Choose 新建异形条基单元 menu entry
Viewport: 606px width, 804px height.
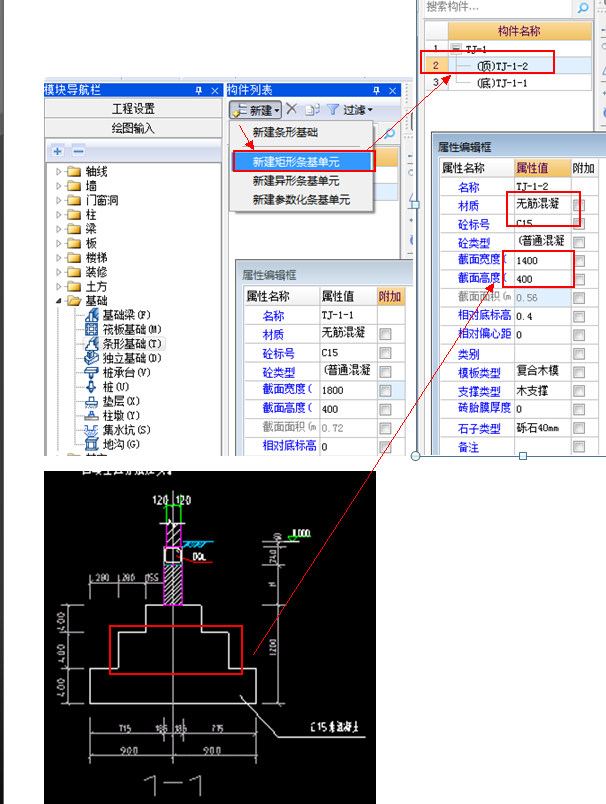pos(302,180)
